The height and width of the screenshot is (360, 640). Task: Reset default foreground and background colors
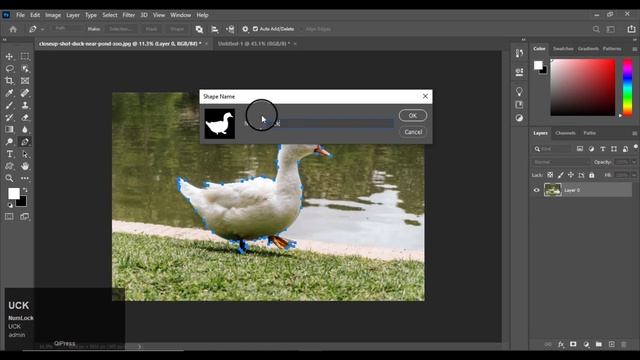pyautogui.click(x=10, y=205)
